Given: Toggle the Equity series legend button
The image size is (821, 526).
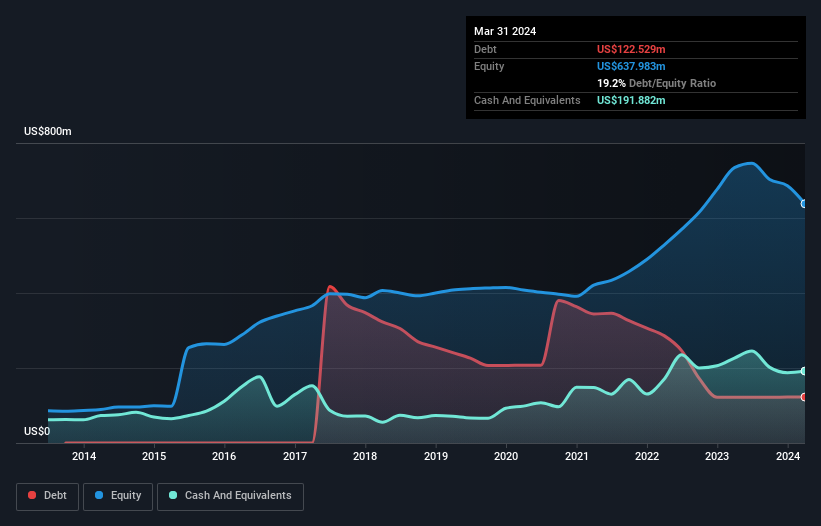Looking at the screenshot, I should pyautogui.click(x=118, y=496).
